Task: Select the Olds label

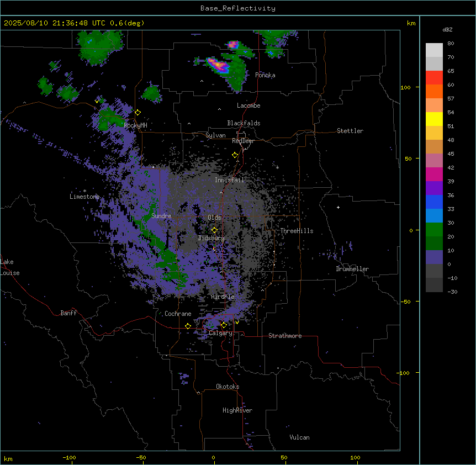Action: click(214, 218)
